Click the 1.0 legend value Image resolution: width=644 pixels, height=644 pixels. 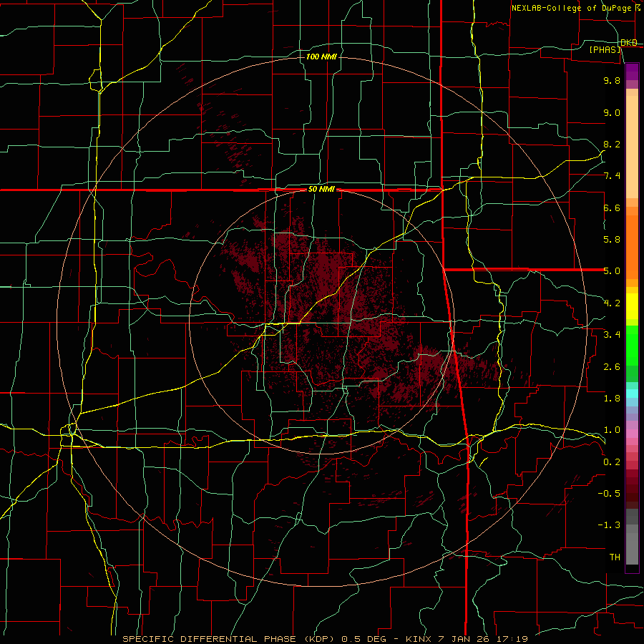tap(612, 430)
